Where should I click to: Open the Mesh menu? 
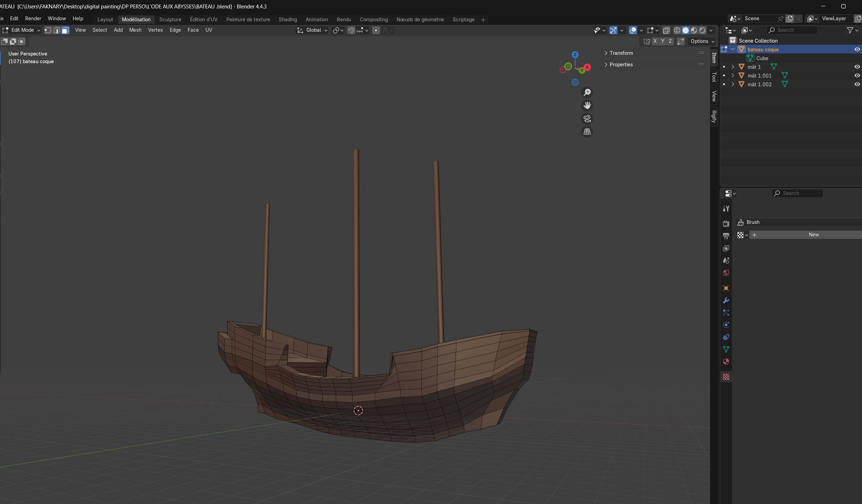click(135, 30)
